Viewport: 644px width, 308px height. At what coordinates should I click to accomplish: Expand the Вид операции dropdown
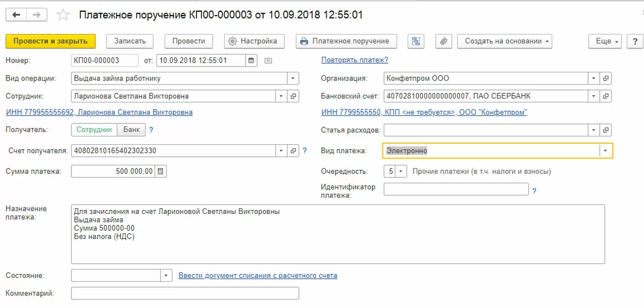tap(293, 78)
